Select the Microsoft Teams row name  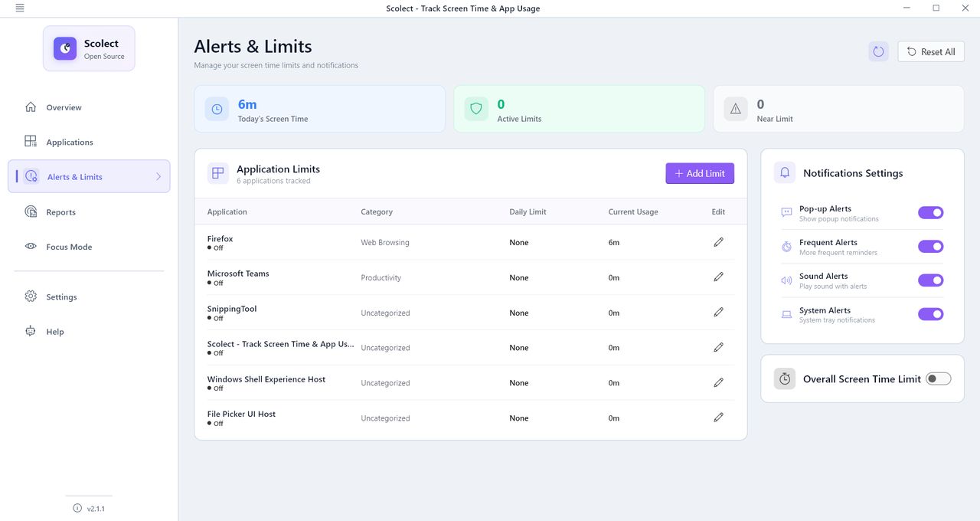coord(238,274)
